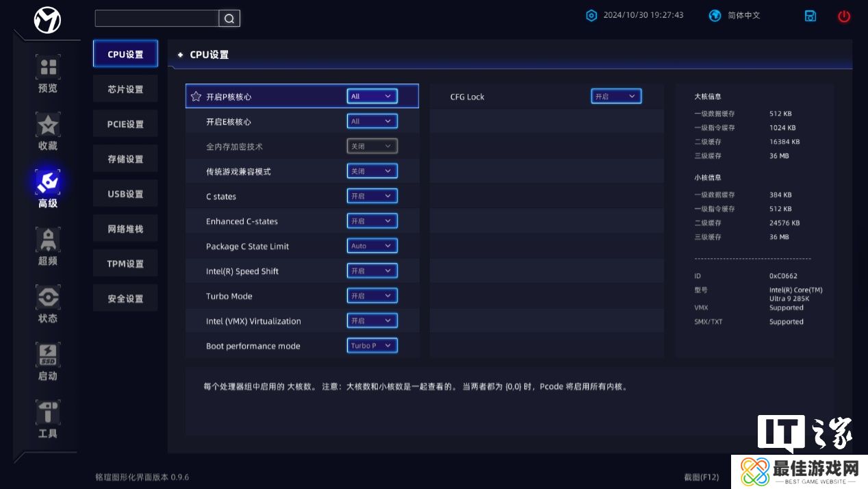Screen dimensions: 868x489
Task: Switch to the 芯片设置 tab
Action: [x=125, y=89]
